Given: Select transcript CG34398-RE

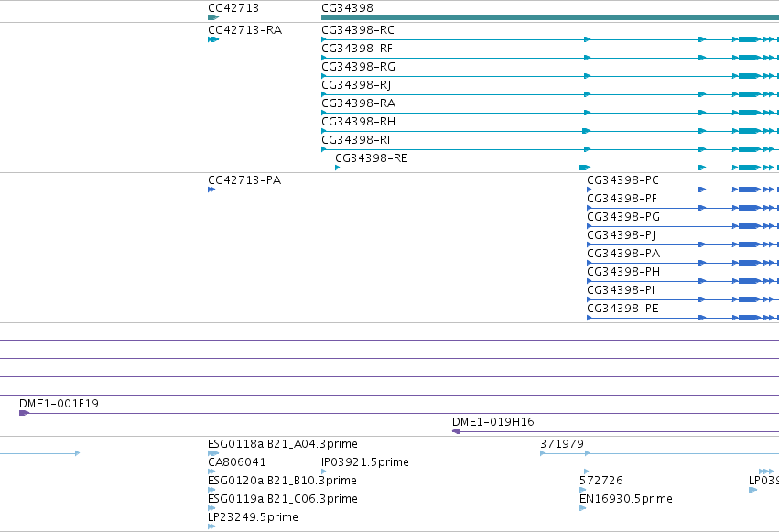Looking at the screenshot, I should pyautogui.click(x=371, y=158).
